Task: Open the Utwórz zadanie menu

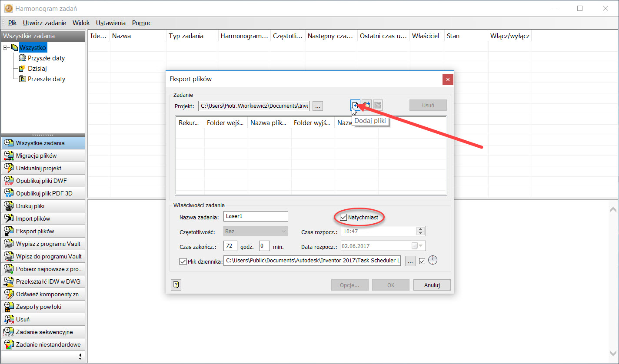Action: (44, 23)
